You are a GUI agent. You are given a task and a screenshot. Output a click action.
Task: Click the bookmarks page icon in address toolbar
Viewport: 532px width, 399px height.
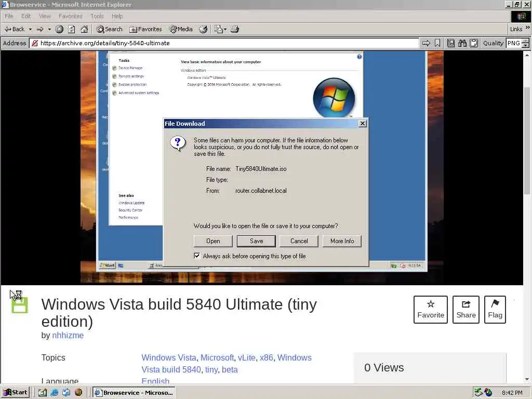tap(450, 43)
